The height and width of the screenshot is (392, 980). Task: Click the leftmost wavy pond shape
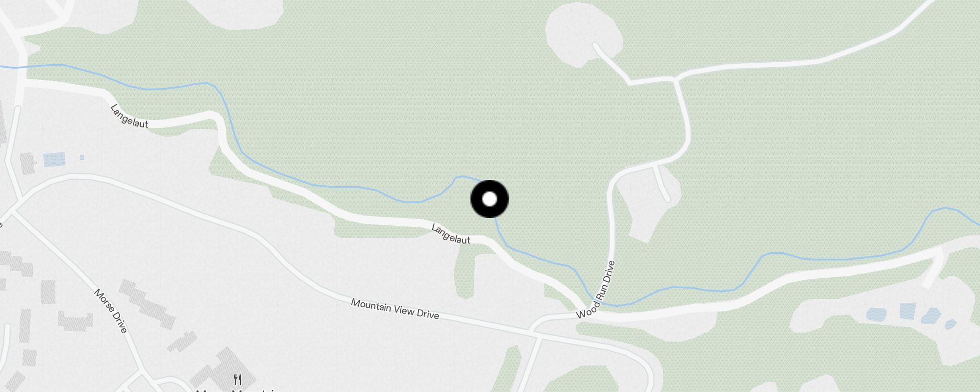pyautogui.click(x=876, y=314)
